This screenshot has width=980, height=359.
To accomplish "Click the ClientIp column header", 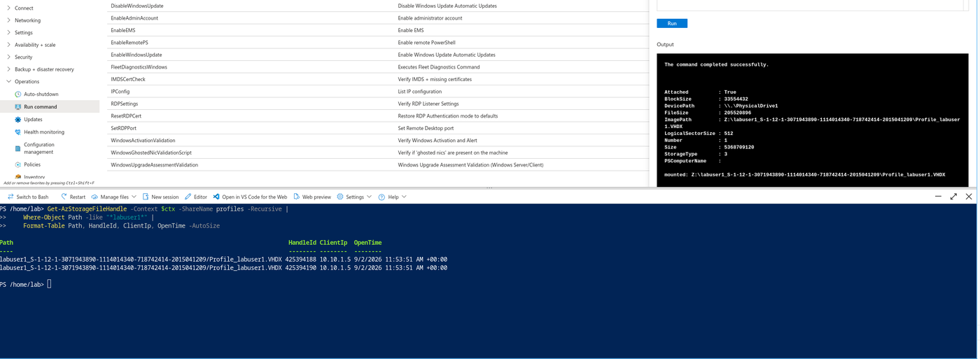I will pos(333,243).
